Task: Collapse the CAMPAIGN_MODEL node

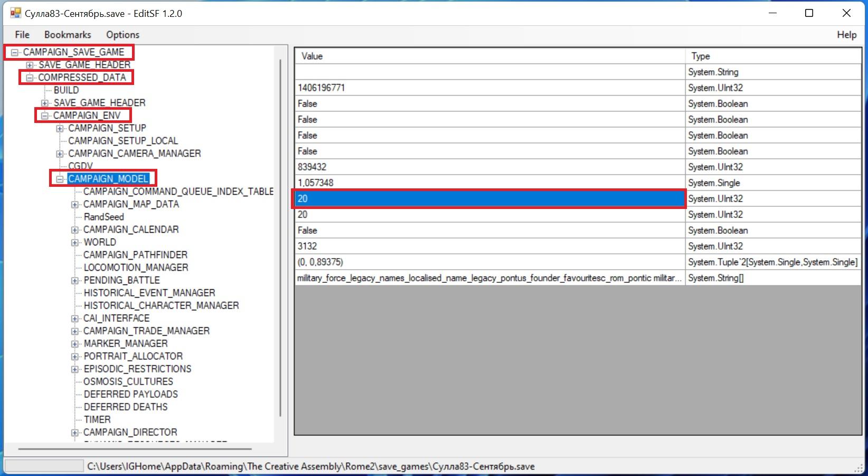Action: 60,179
